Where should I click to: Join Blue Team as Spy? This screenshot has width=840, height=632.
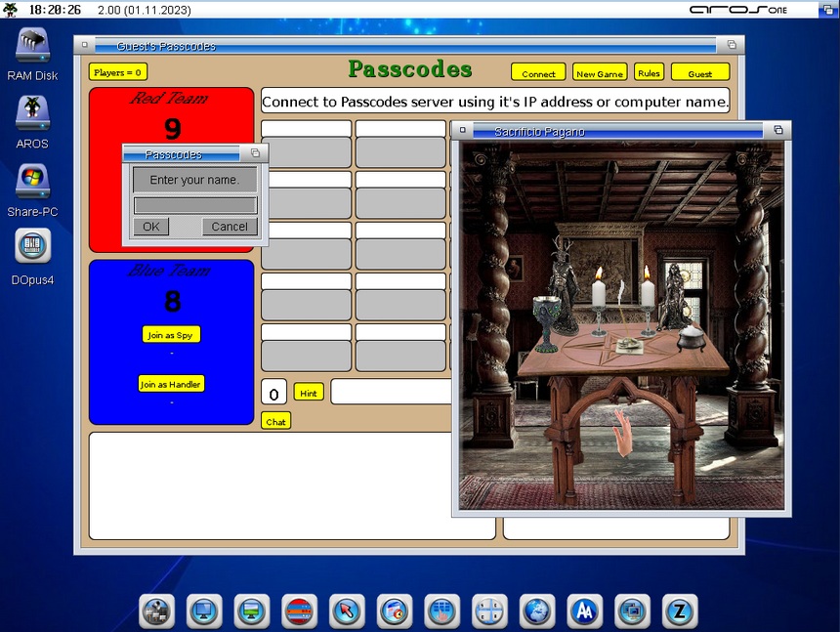[171, 335]
